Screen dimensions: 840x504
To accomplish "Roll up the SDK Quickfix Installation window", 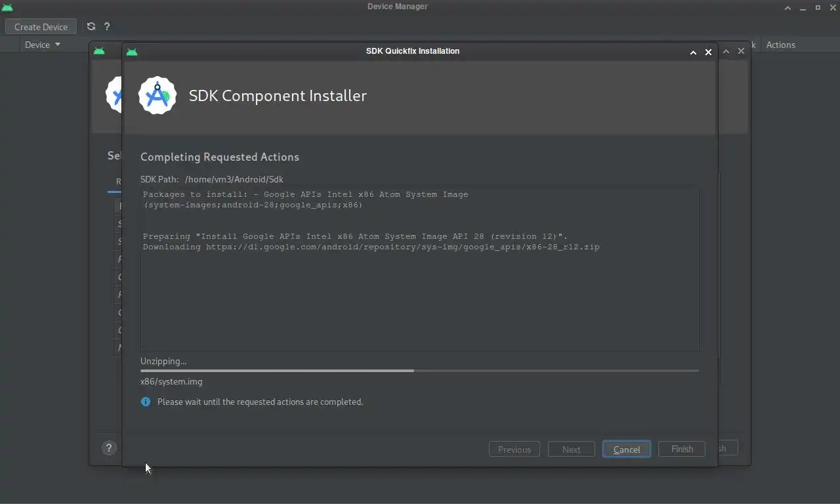I will pyautogui.click(x=693, y=52).
